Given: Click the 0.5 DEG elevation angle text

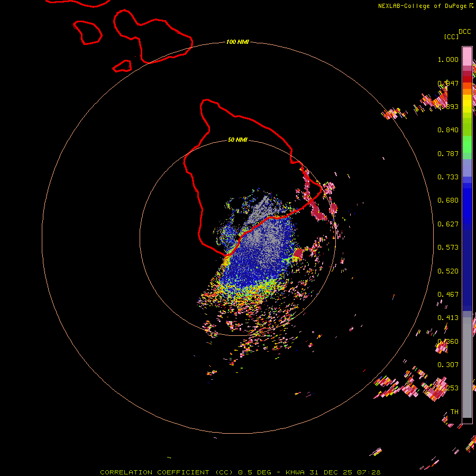Looking at the screenshot, I should click(x=254, y=472).
